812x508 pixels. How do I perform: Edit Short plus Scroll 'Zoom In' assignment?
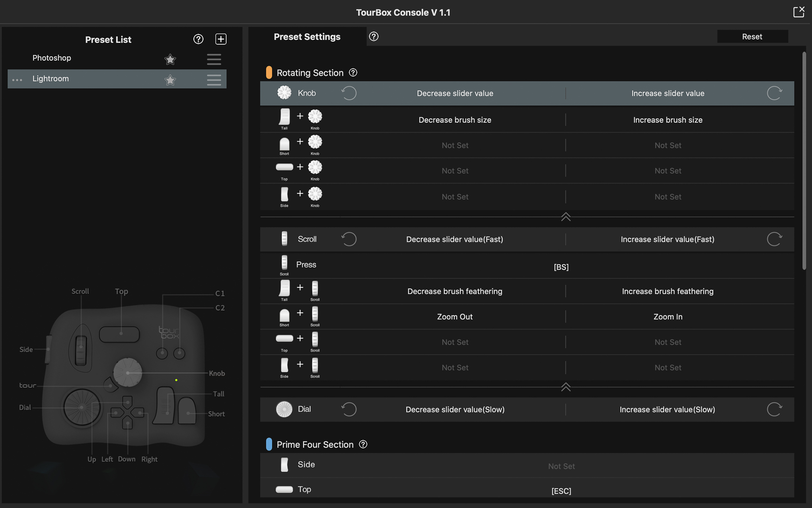pos(667,317)
